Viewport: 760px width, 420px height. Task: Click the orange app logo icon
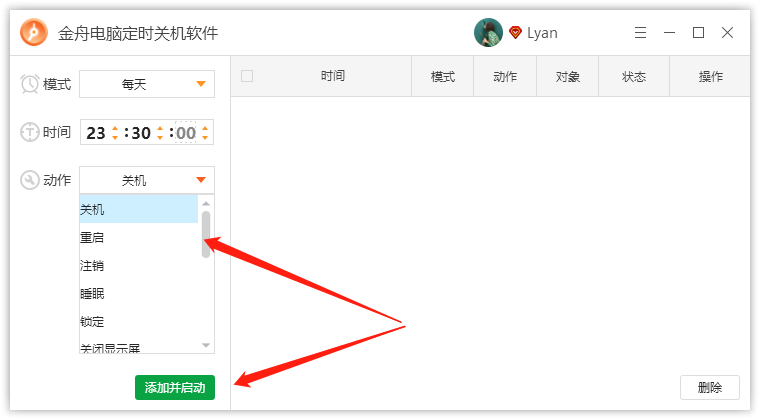(x=33, y=32)
